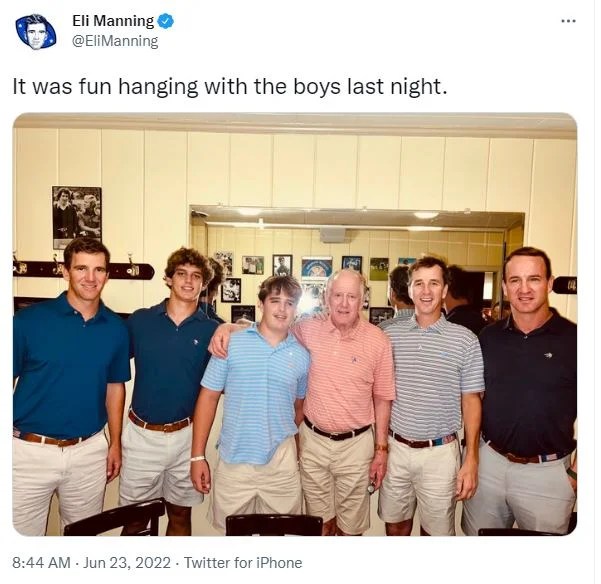This screenshot has width=601, height=584.
Task: Click the Jun 23, 2022 date
Action: coord(127,563)
